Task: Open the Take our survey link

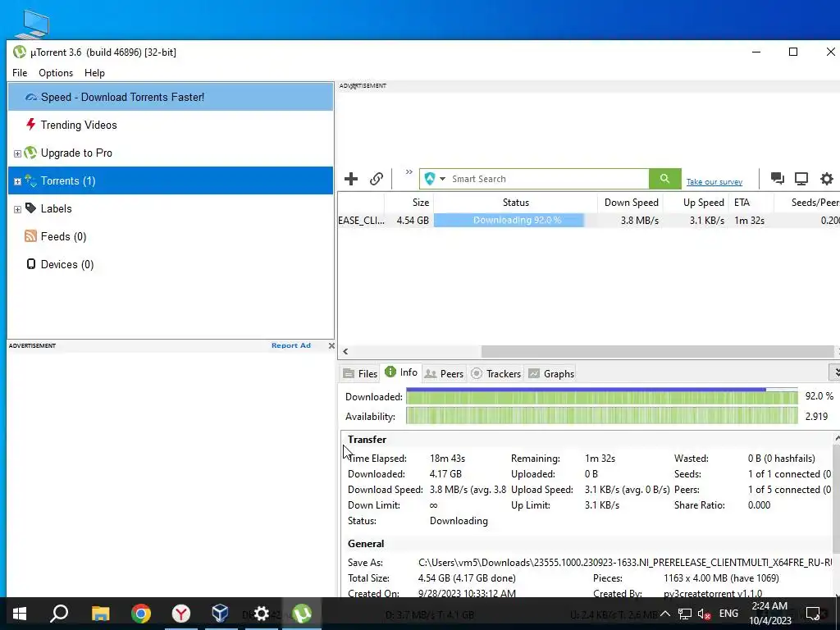Action: pos(714,182)
